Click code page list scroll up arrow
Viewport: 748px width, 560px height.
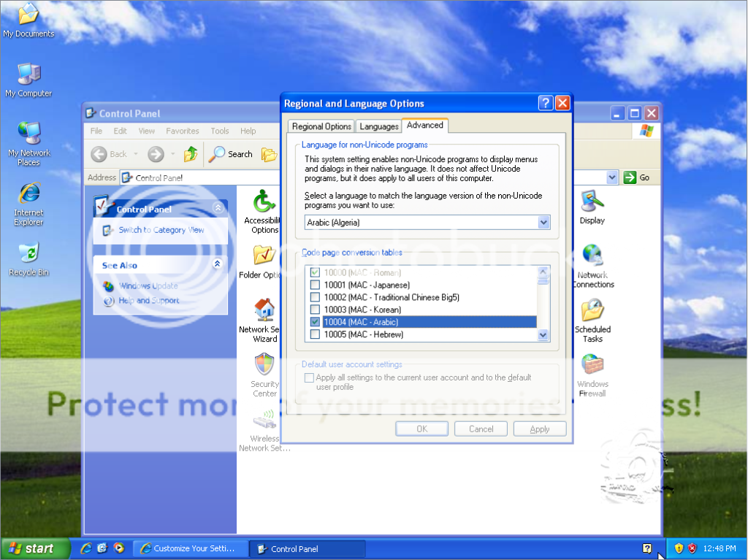click(543, 272)
